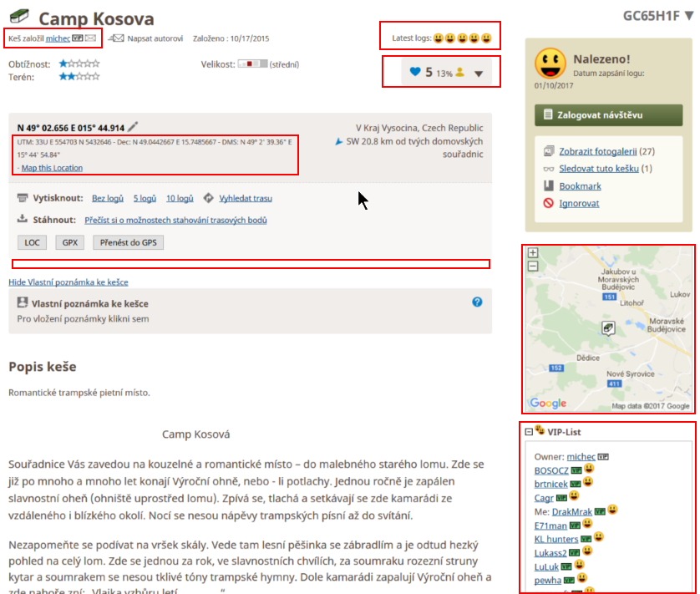The width and height of the screenshot is (700, 594).
Task: Click the Vyhledat trasu route icon
Action: pos(209,198)
